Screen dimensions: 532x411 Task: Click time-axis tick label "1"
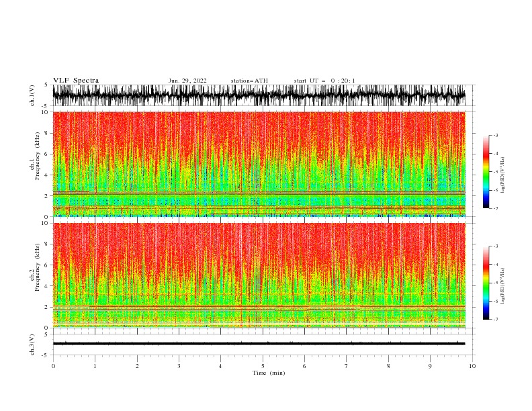95,366
